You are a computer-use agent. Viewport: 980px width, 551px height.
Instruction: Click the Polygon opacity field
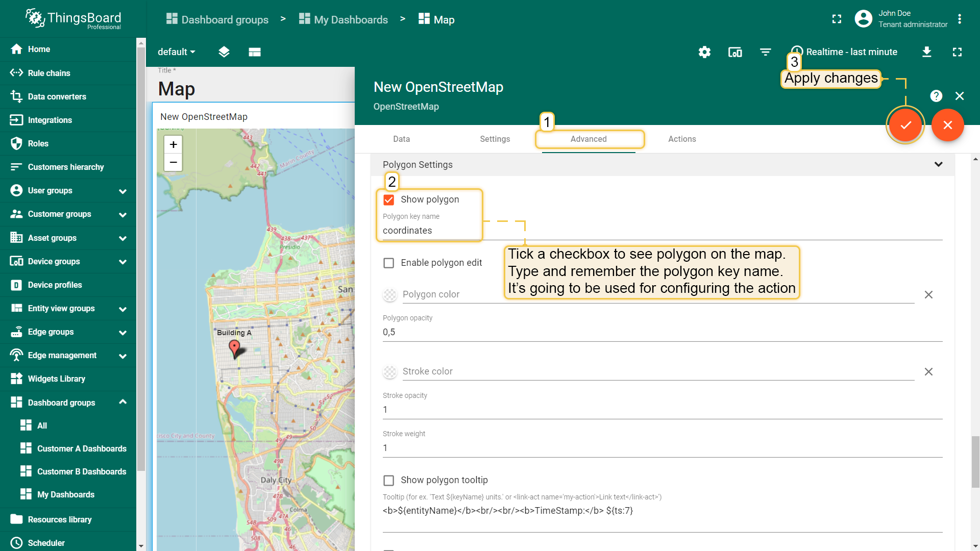663,332
